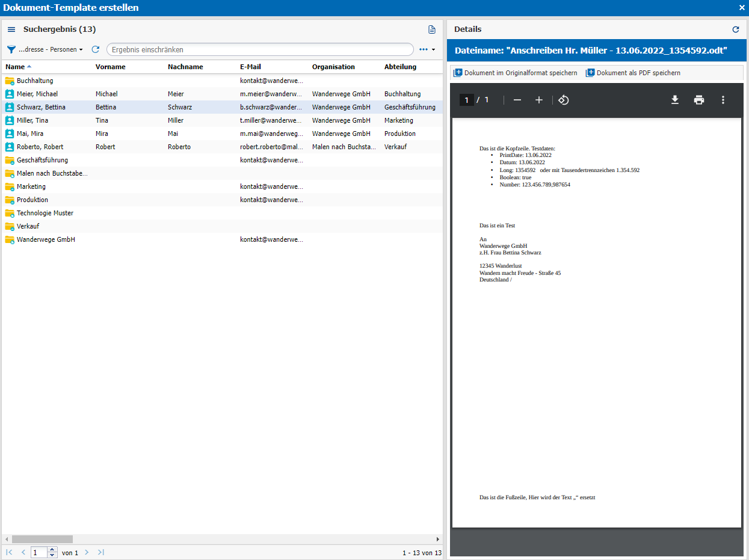Image resolution: width=749 pixels, height=560 pixels.
Task: Open the Adresse - Personen filter dropdown
Action: click(x=51, y=49)
